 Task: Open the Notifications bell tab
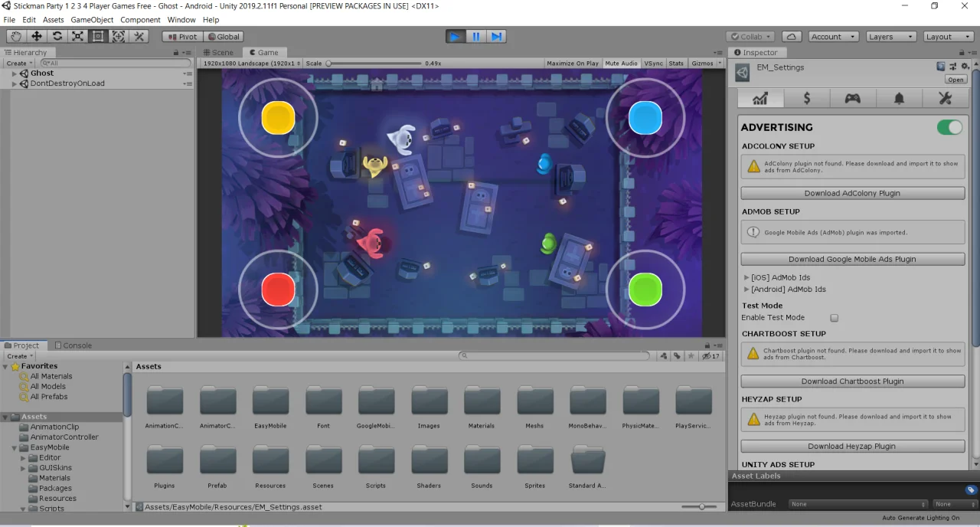point(899,98)
